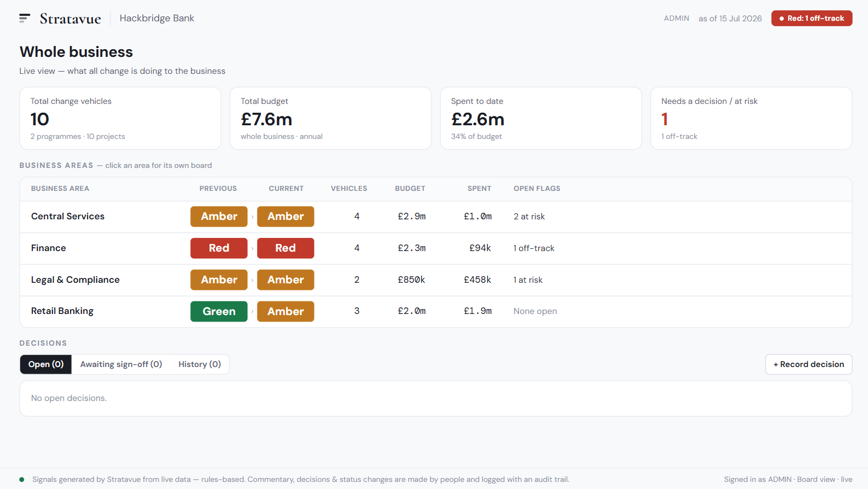Image resolution: width=868 pixels, height=489 pixels.
Task: Click Legal & Compliance previous Amber badge
Action: point(219,280)
